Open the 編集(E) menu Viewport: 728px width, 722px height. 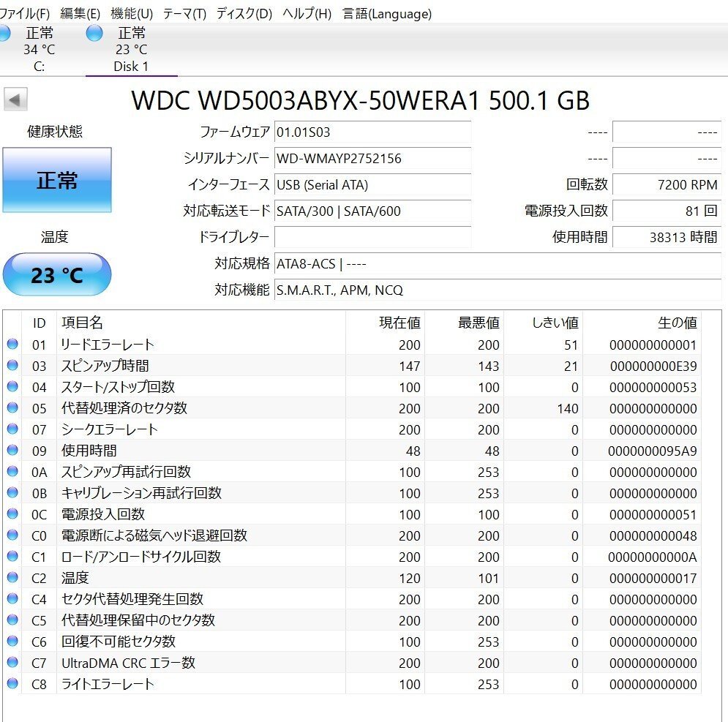(x=80, y=14)
